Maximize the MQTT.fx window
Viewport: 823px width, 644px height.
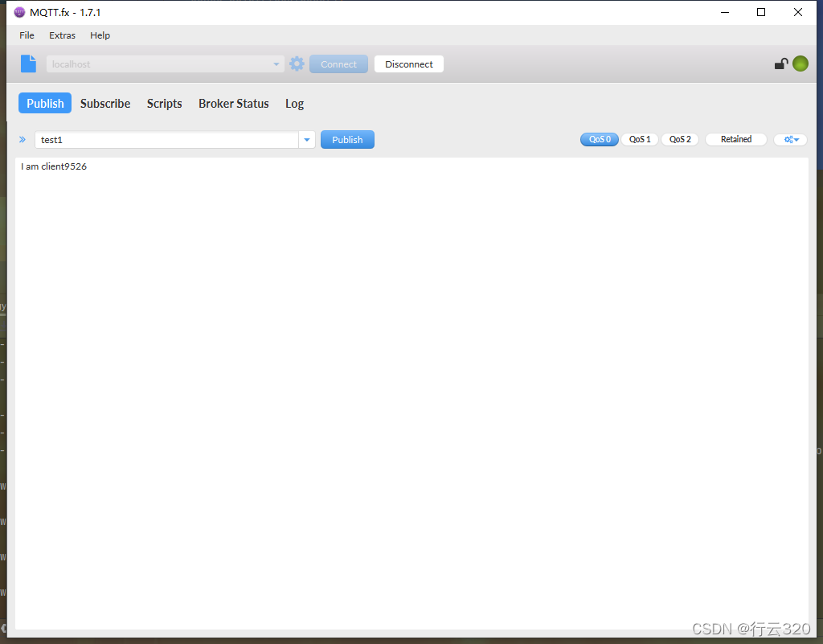pyautogui.click(x=761, y=12)
